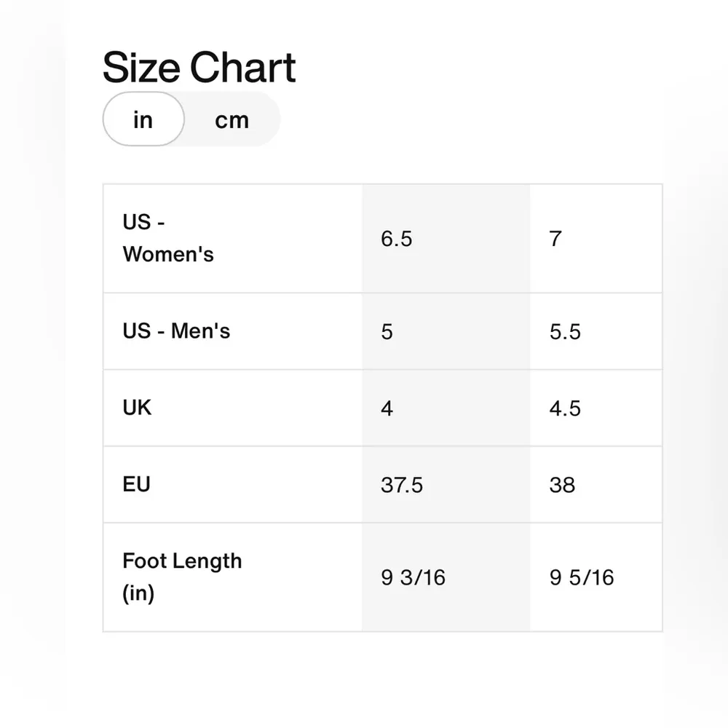
Task: Click the word 'Size' in the heading
Action: tap(141, 68)
